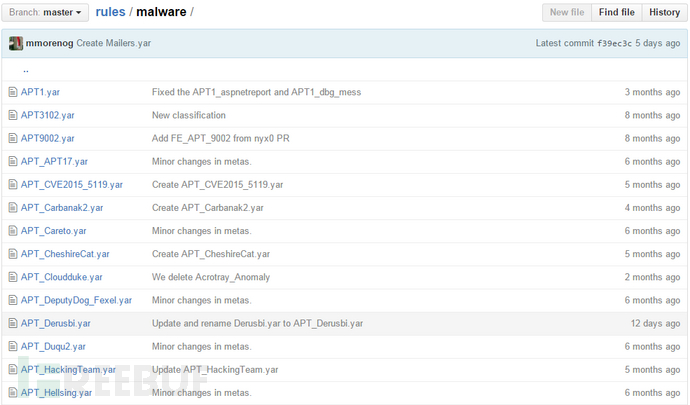View commit 'Add FE_APT_9002 from nyx0 PR'
Image resolution: width=690 pixels, height=405 pixels.
tap(220, 138)
